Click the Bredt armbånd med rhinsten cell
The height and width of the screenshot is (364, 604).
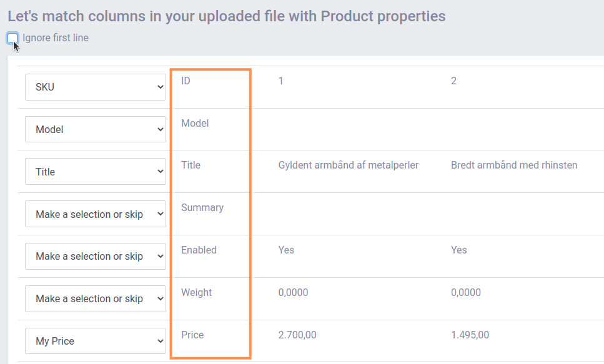tap(513, 165)
